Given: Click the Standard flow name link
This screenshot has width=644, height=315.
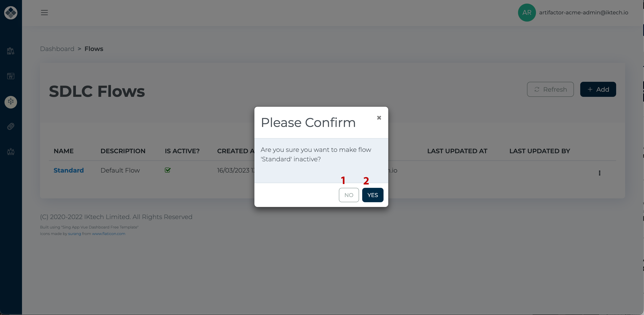Looking at the screenshot, I should coord(68,170).
